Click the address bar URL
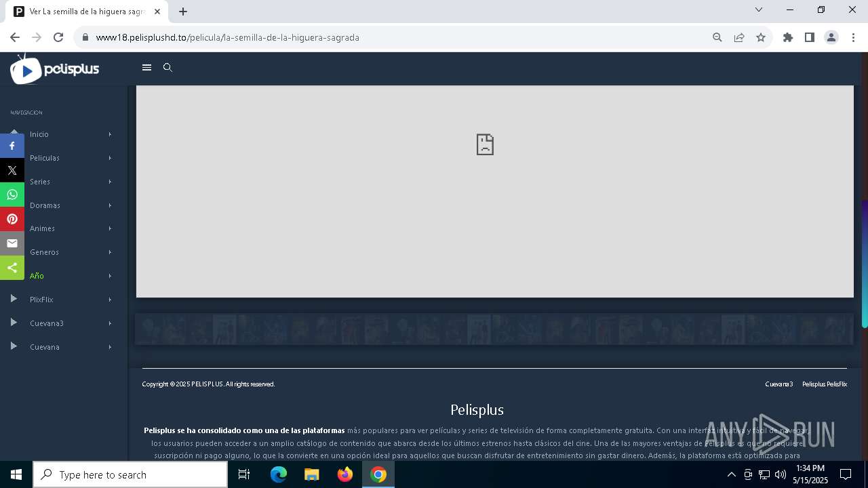Viewport: 868px width, 488px height. 228,37
